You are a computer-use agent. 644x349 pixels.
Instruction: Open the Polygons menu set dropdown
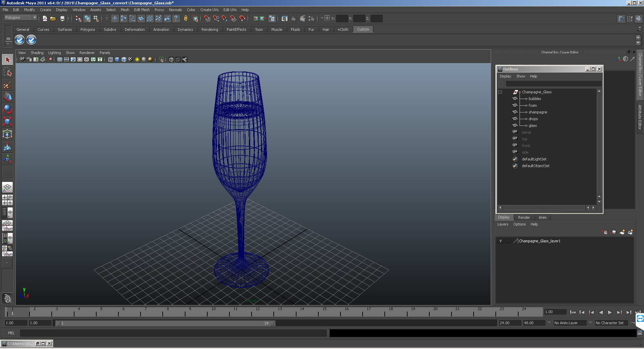(20, 17)
